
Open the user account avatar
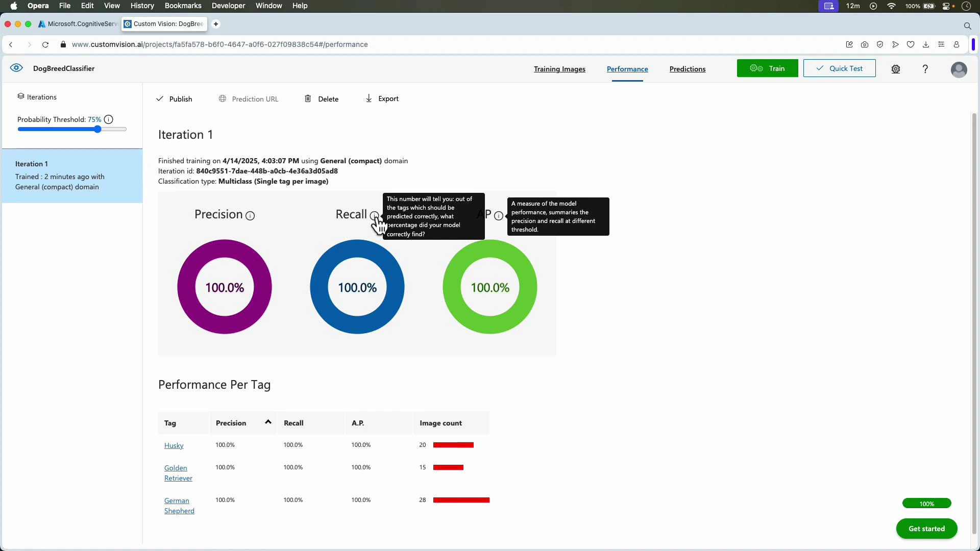click(959, 69)
